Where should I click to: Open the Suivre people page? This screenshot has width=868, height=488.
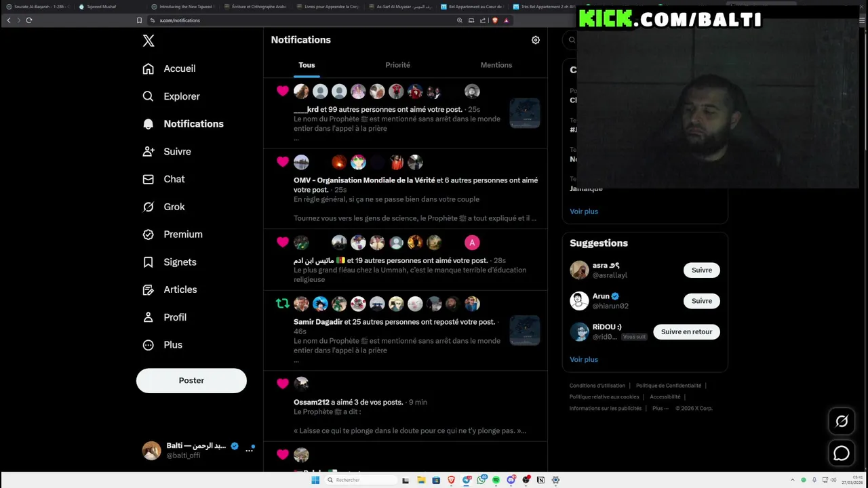[167, 152]
